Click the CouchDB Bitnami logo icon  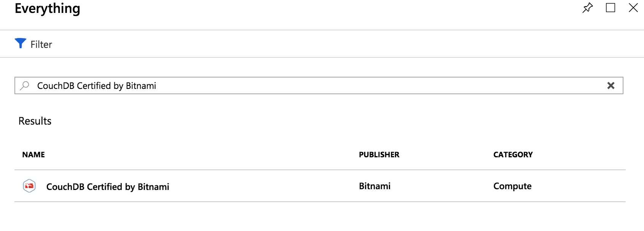click(x=29, y=186)
